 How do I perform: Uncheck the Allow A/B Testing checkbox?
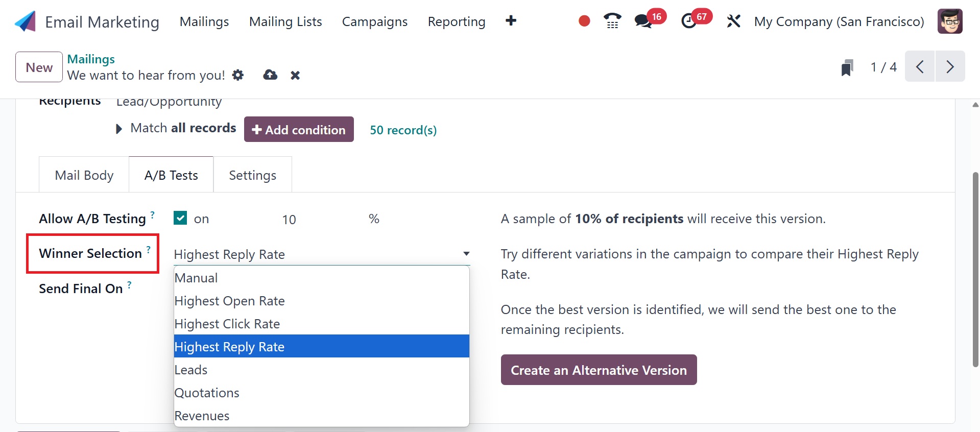(x=180, y=218)
